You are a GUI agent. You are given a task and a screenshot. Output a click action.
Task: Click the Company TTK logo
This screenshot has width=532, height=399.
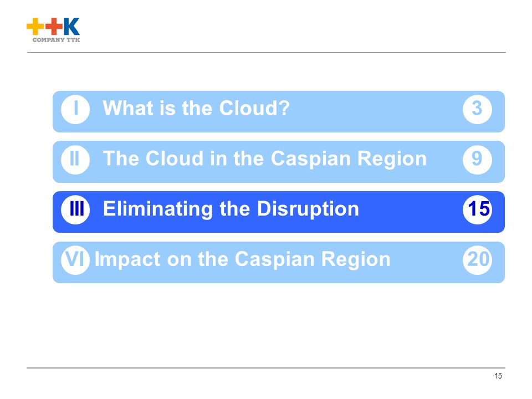coord(53,30)
